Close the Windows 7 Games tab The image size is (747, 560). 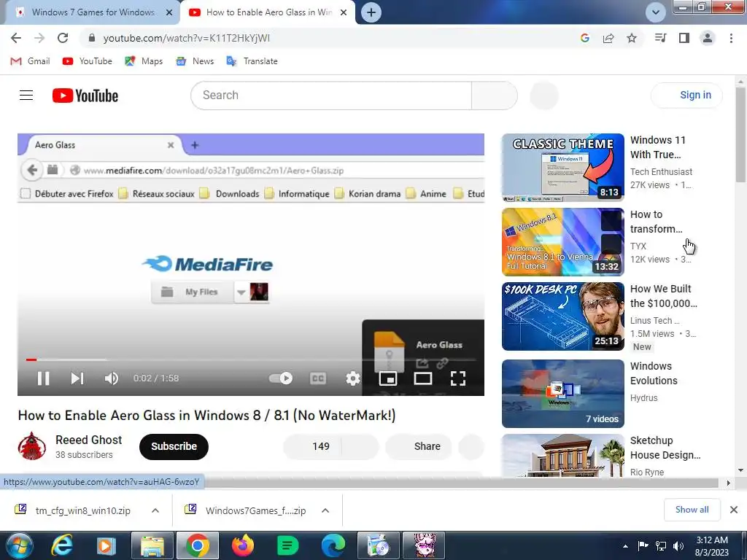(169, 12)
